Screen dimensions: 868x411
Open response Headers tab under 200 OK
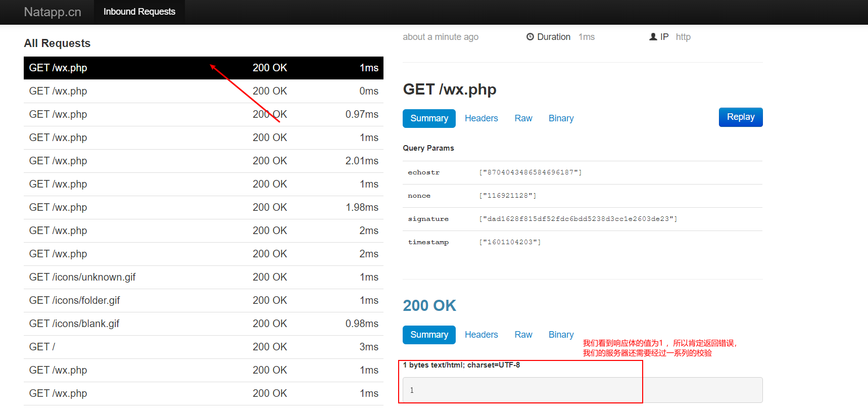(x=481, y=335)
